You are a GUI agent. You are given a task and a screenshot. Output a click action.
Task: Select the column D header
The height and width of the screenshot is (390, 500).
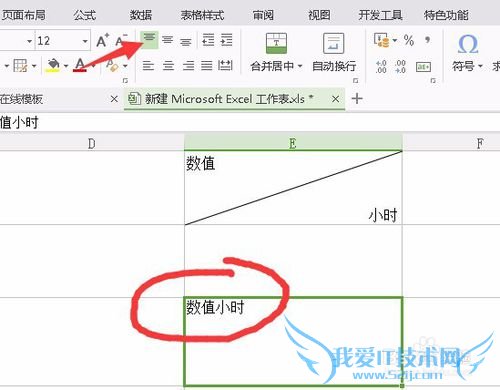pyautogui.click(x=92, y=143)
